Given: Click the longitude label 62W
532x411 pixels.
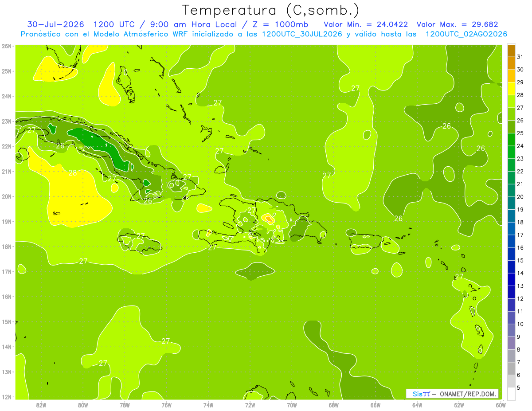Looking at the screenshot, I should pos(459,405).
